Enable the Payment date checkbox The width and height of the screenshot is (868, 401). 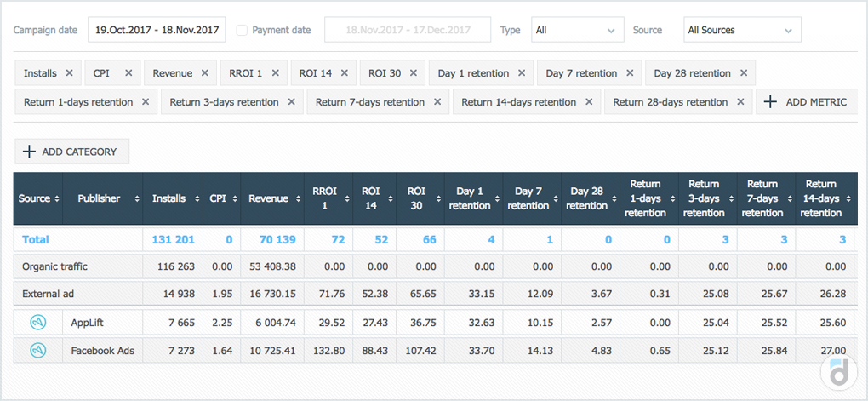242,30
